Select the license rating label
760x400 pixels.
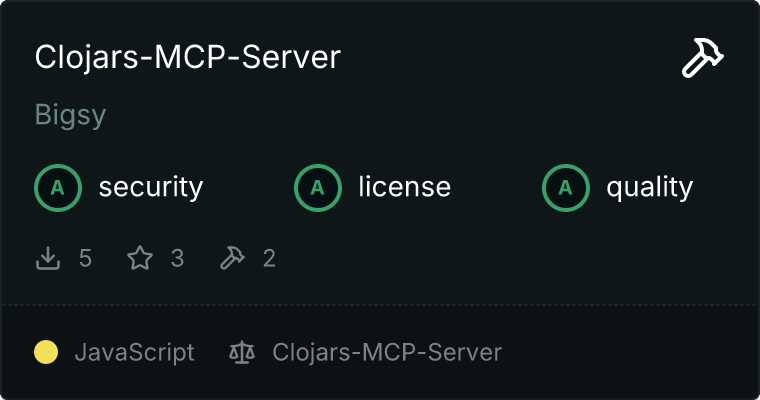pyautogui.click(x=405, y=187)
